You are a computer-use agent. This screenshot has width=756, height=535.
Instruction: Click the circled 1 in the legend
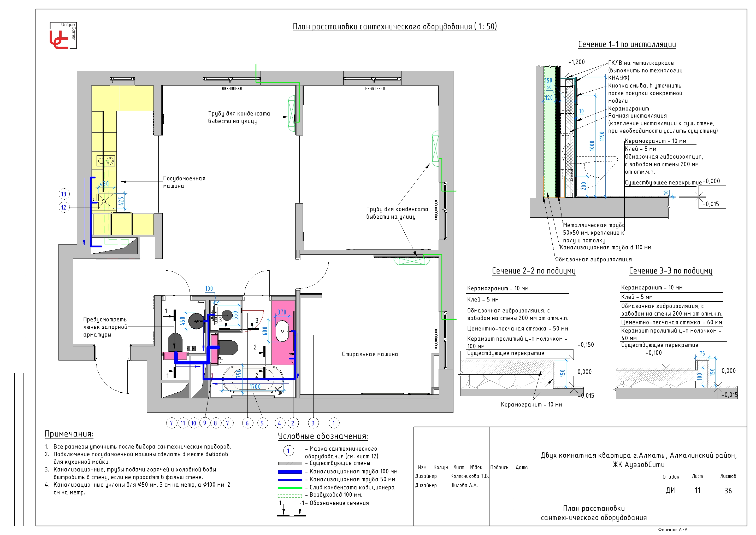click(288, 451)
